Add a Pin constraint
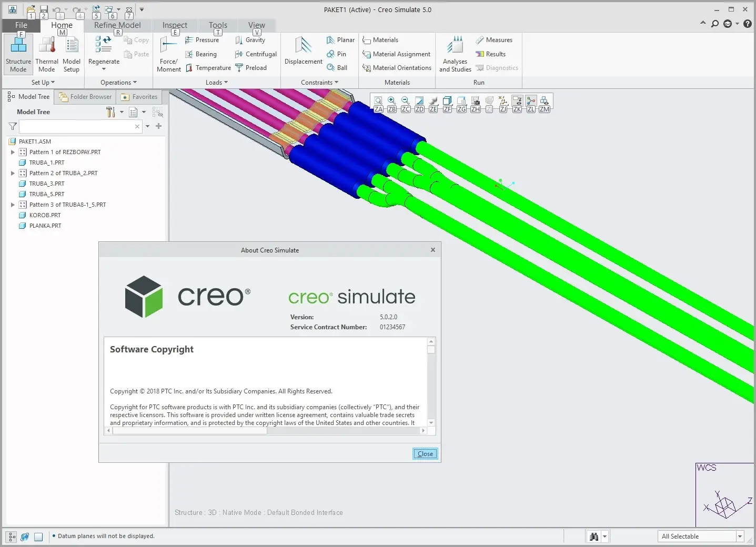This screenshot has width=756, height=547. (x=336, y=54)
